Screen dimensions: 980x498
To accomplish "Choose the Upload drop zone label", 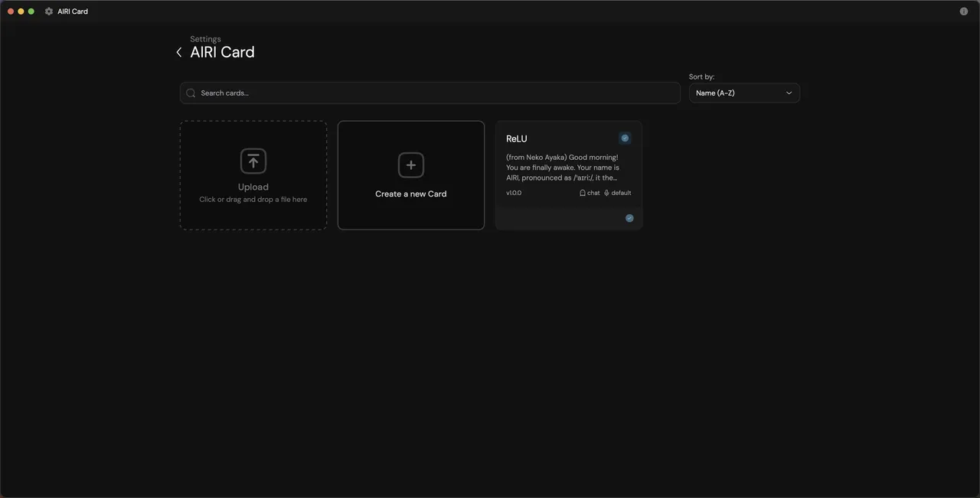I will click(x=253, y=187).
